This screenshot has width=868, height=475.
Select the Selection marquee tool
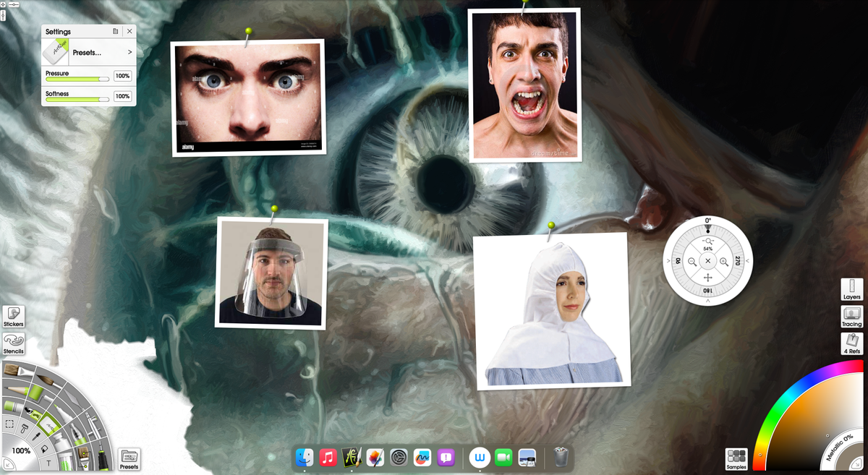tap(10, 424)
